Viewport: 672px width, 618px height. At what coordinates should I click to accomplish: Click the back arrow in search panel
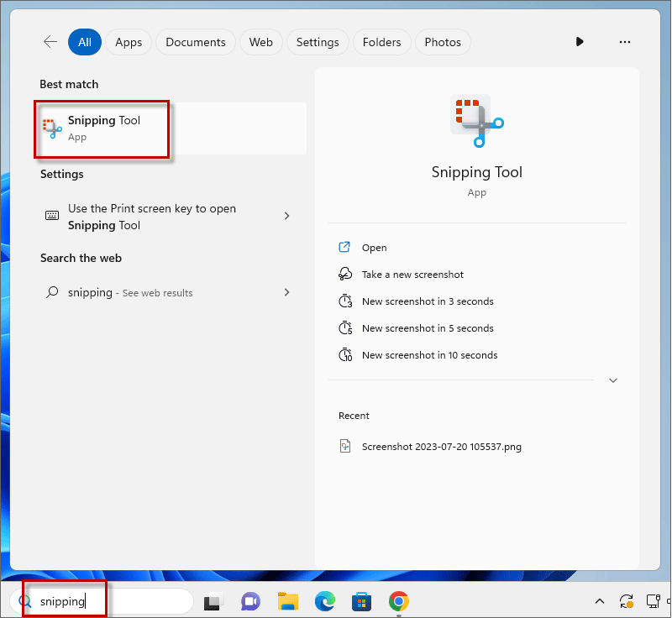[50, 42]
